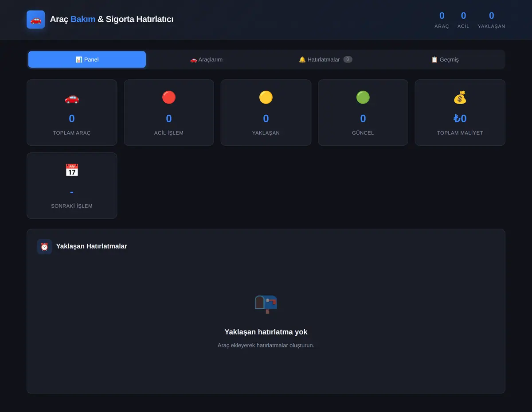The image size is (532, 412).
Task: Click the 'Yaklaşan hatırlatma yok' message
Action: point(266,332)
